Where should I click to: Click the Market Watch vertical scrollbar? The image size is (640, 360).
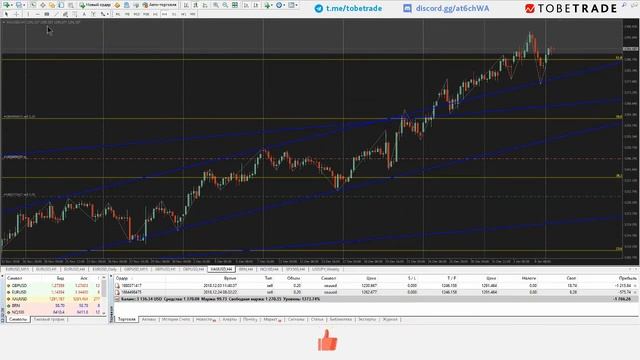click(104, 296)
